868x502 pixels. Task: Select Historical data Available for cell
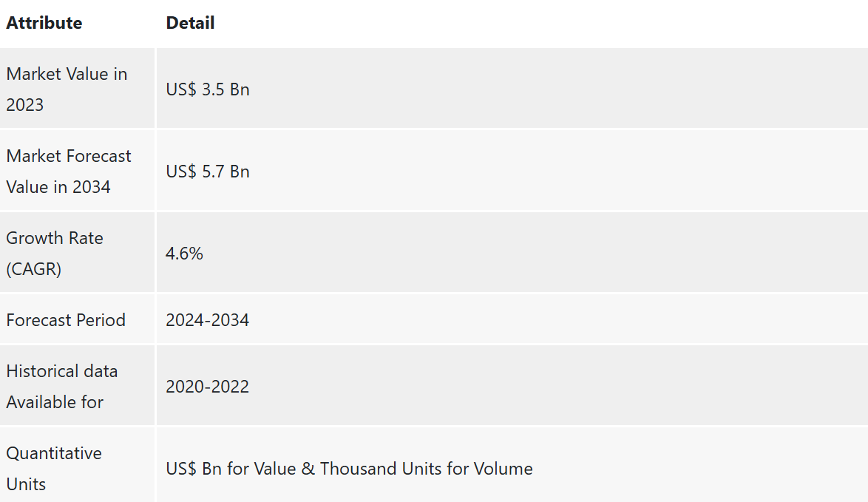tap(77, 386)
